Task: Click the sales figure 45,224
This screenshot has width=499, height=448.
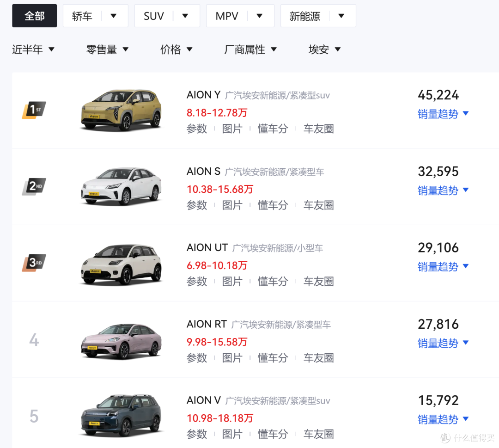Action: point(438,95)
